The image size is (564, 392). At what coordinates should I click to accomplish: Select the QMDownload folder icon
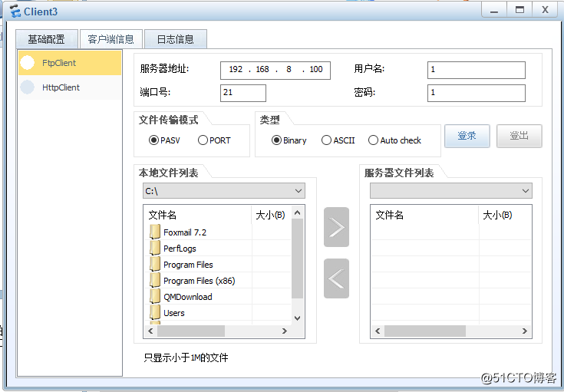point(155,296)
